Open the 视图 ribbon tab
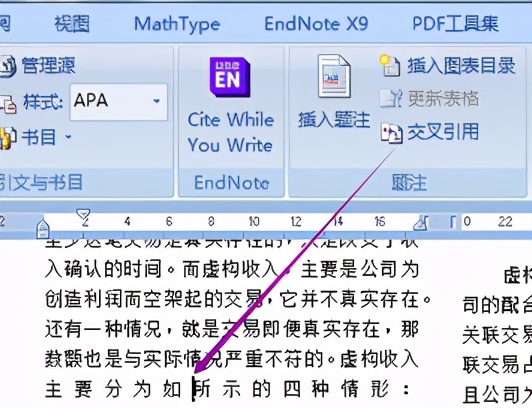The width and height of the screenshot is (532, 408). click(72, 24)
